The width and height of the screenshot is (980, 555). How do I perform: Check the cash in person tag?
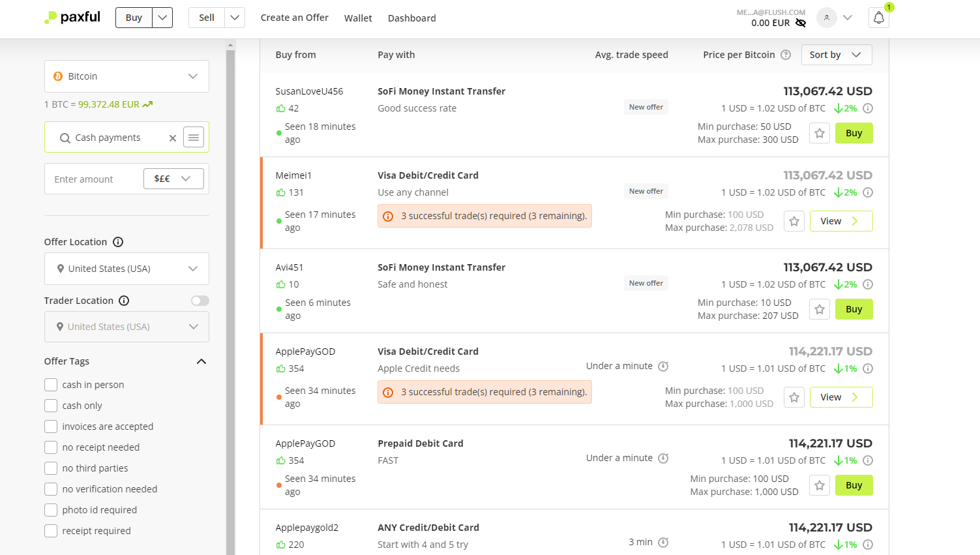51,385
